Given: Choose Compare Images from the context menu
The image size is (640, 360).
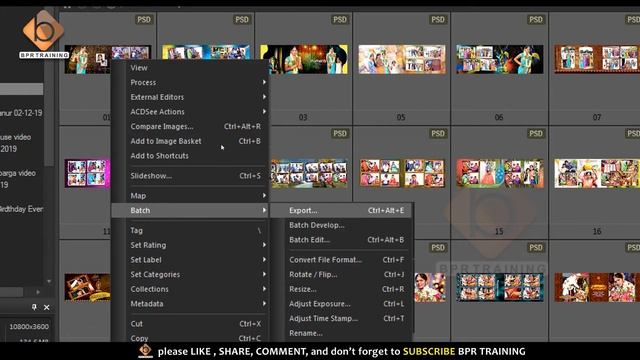Looking at the screenshot, I should pyautogui.click(x=190, y=127).
